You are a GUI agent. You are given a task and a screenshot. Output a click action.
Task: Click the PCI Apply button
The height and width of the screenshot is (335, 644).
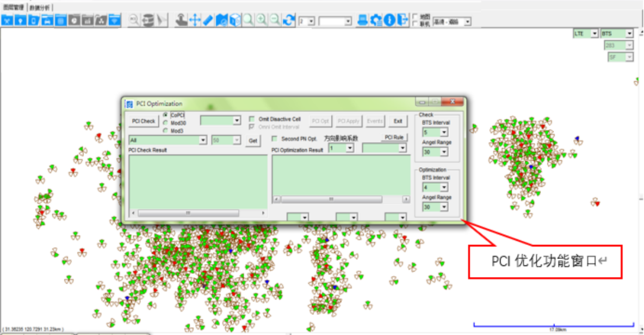(x=348, y=121)
